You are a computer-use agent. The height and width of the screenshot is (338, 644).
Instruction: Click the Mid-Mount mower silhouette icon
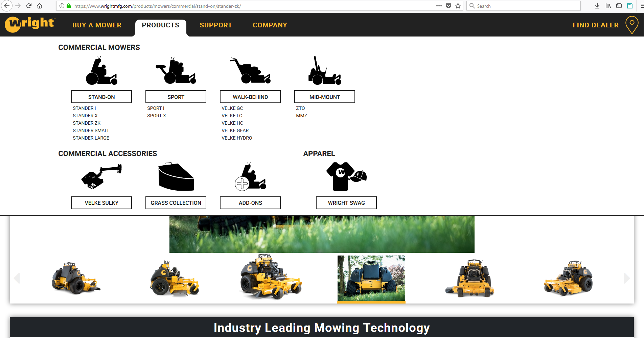(325, 71)
